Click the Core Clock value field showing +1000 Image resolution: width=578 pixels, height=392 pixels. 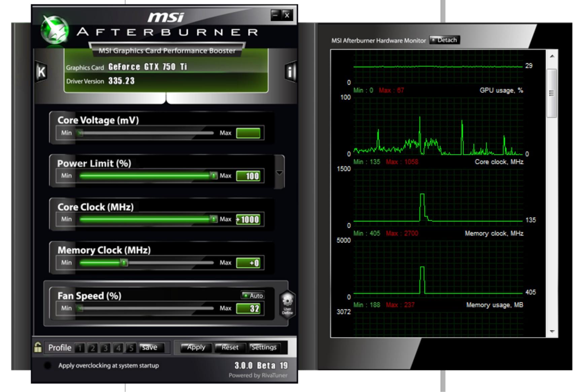pos(248,219)
